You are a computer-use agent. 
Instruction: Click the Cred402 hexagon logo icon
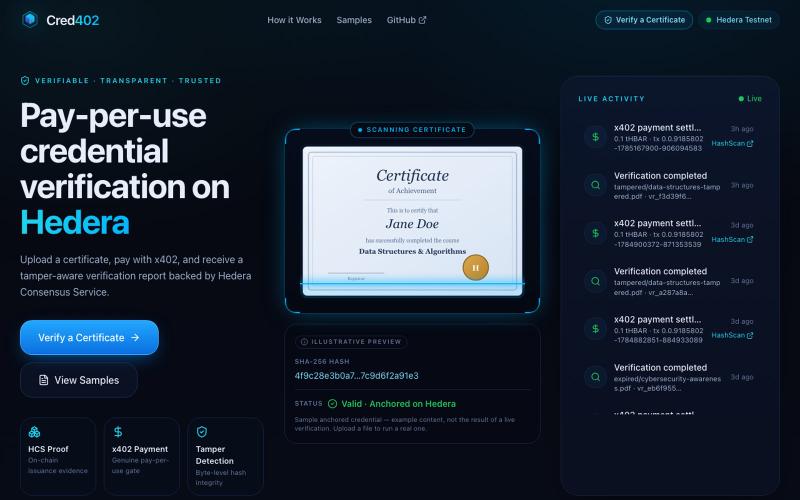30,20
